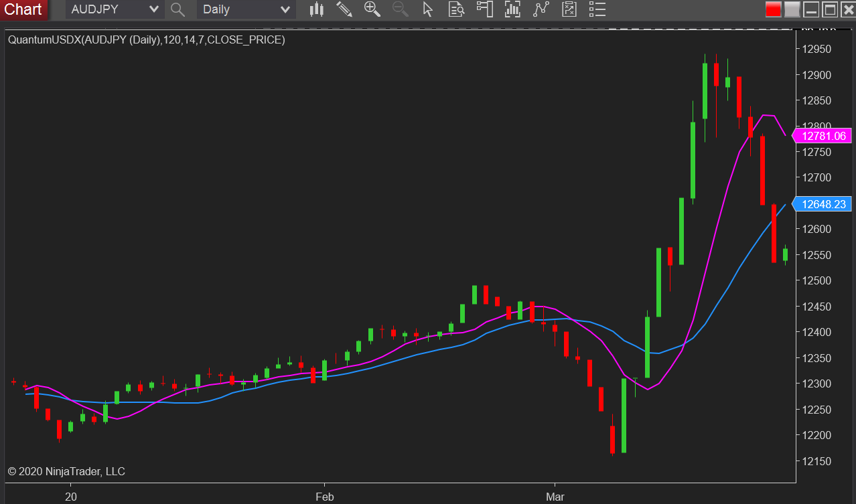
Task: Click the magenta 12781.06 price marker
Action: click(822, 135)
